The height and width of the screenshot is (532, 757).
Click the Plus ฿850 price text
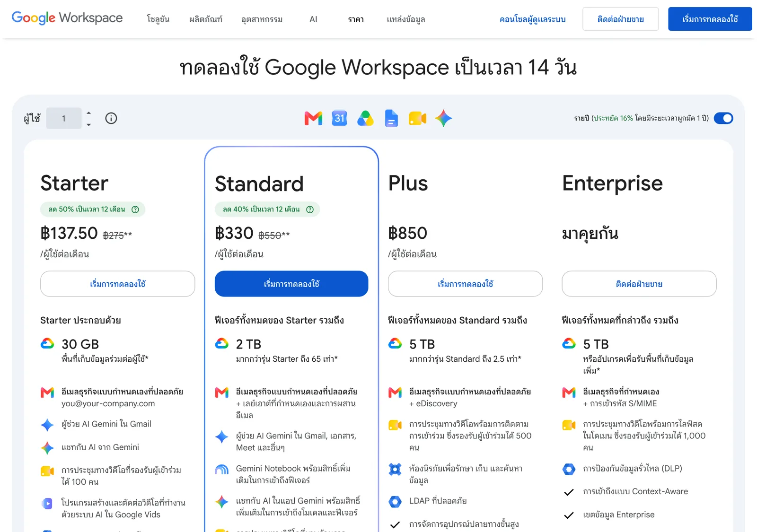coord(408,233)
